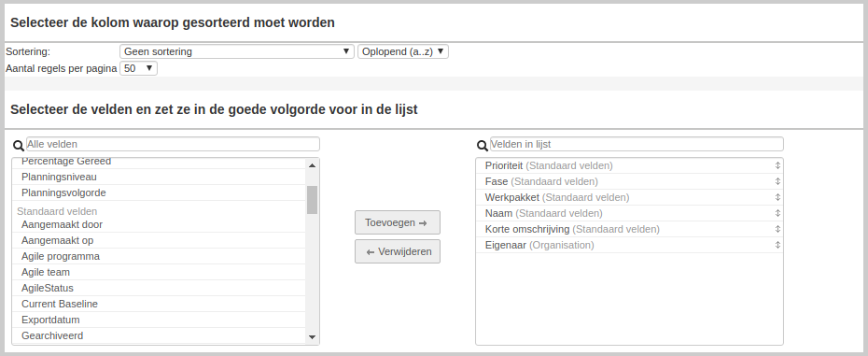Open the Aantal regels per pagina dropdown

pyautogui.click(x=138, y=68)
